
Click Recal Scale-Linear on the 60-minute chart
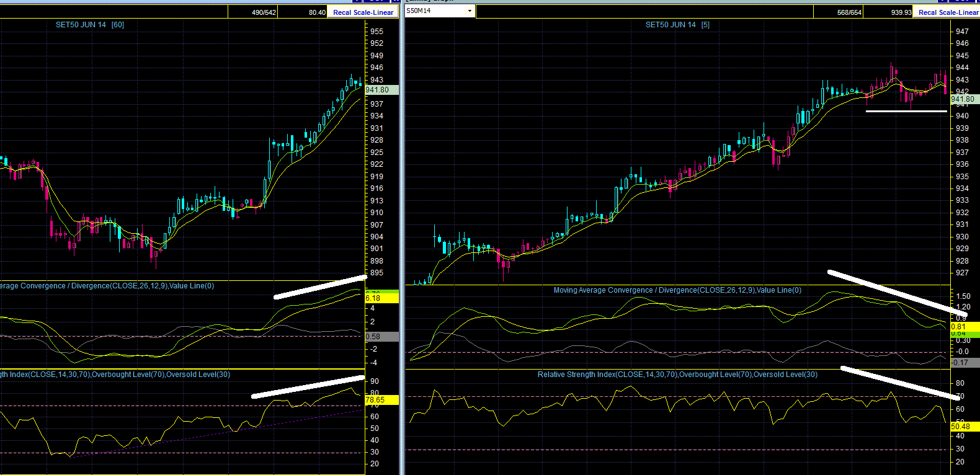363,12
